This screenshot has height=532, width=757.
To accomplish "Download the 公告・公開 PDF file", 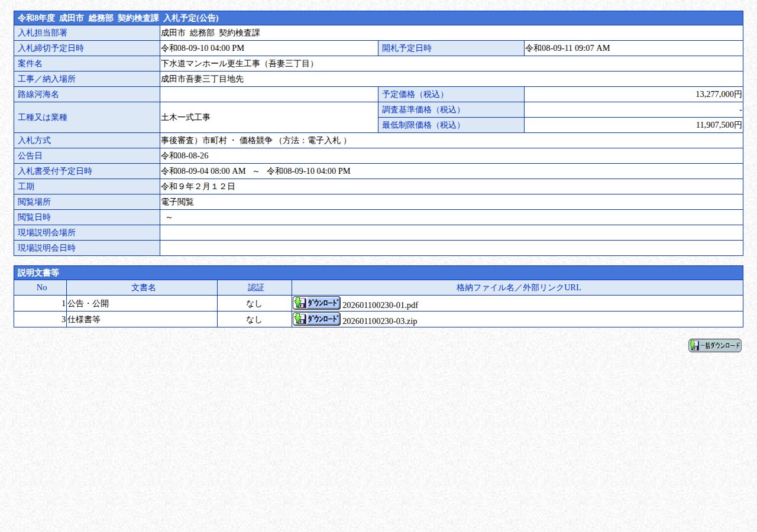I will pos(316,303).
